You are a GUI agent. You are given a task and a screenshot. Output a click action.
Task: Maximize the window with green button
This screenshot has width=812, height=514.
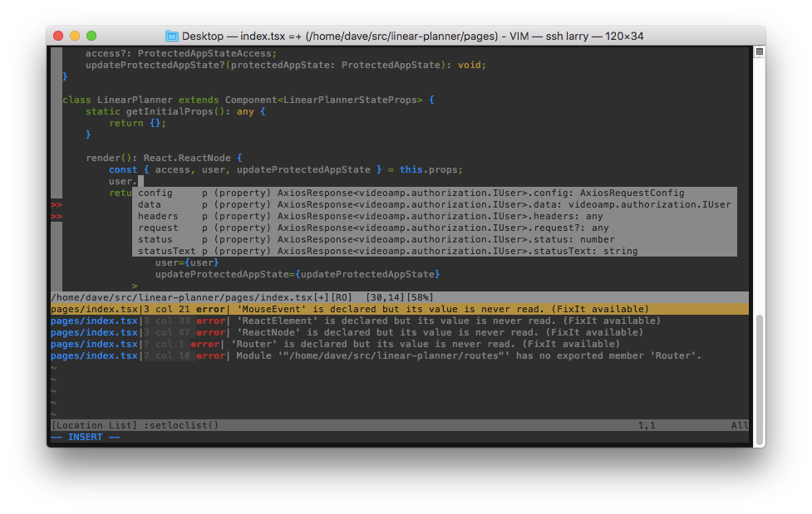[x=91, y=36]
